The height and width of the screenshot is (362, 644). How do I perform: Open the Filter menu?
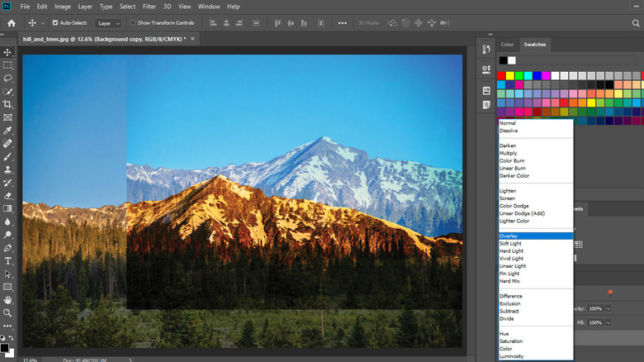point(149,6)
